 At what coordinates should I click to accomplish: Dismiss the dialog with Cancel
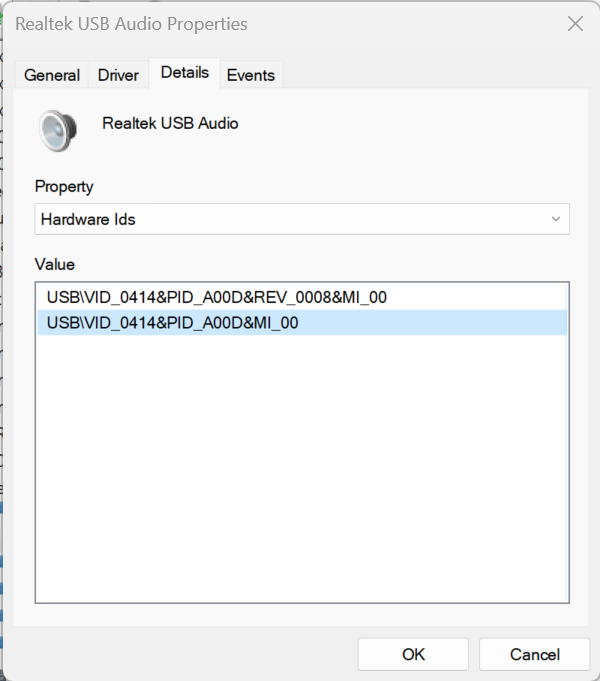point(534,654)
